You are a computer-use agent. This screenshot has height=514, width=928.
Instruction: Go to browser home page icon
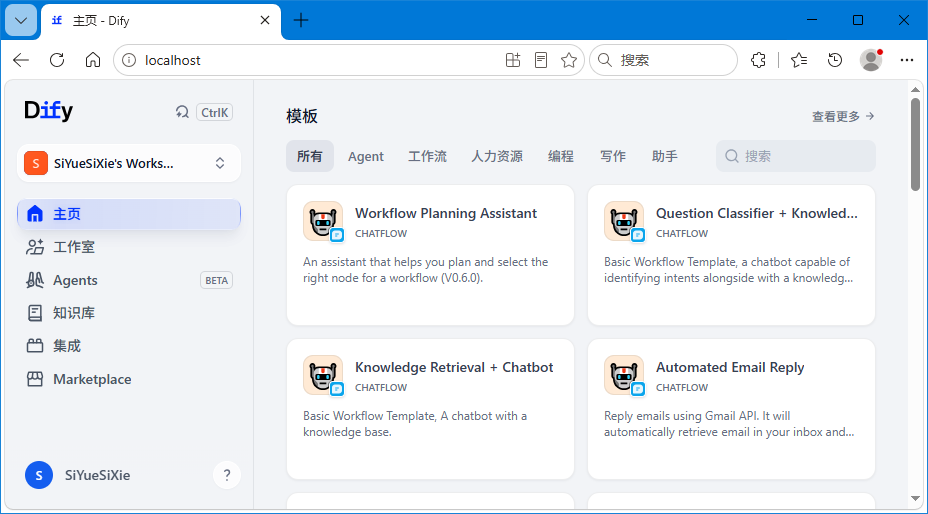(92, 60)
